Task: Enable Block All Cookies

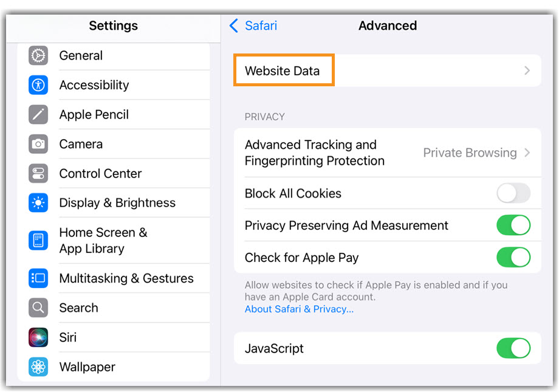Action: [x=513, y=193]
